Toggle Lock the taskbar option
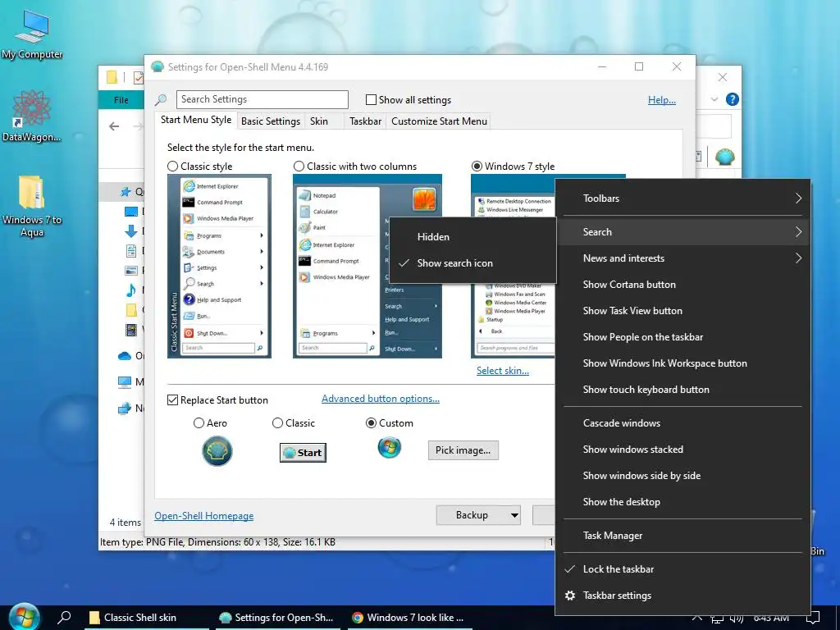 click(682, 569)
